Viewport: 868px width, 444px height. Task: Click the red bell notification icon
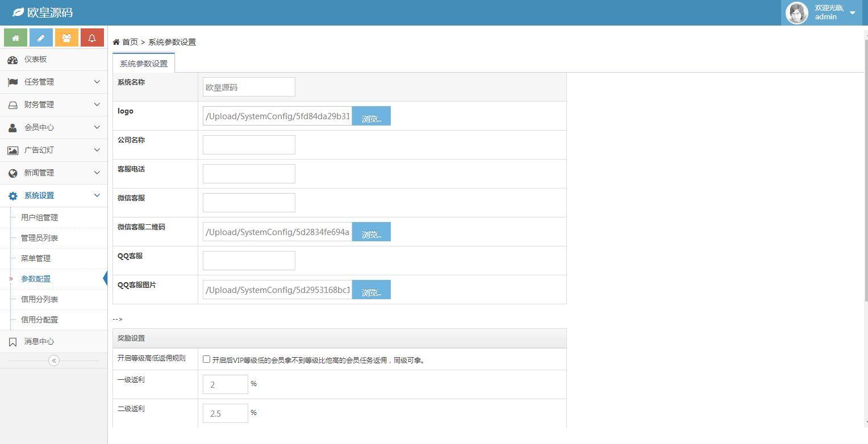click(x=92, y=37)
